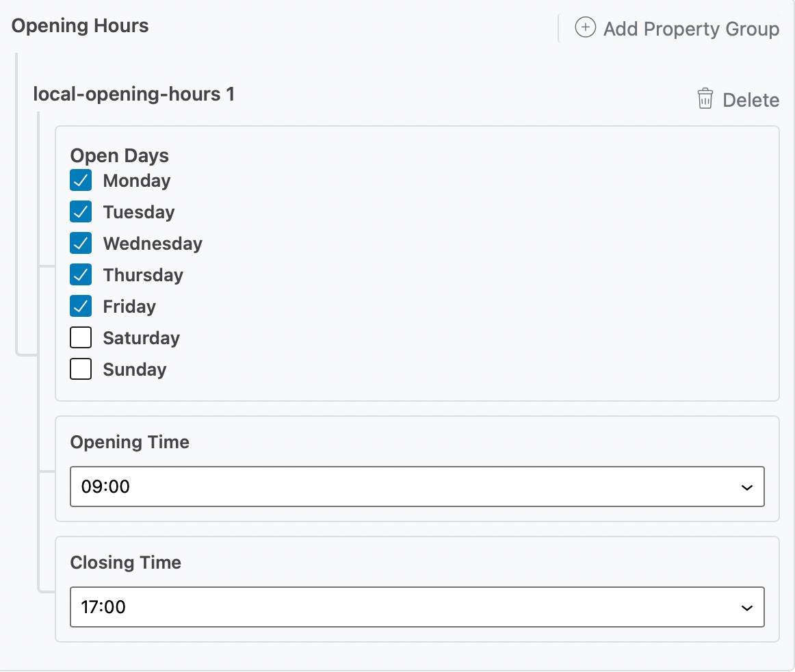Open the Closing Time dropdown showing 17:00
795x672 pixels.
pyautogui.click(x=417, y=607)
